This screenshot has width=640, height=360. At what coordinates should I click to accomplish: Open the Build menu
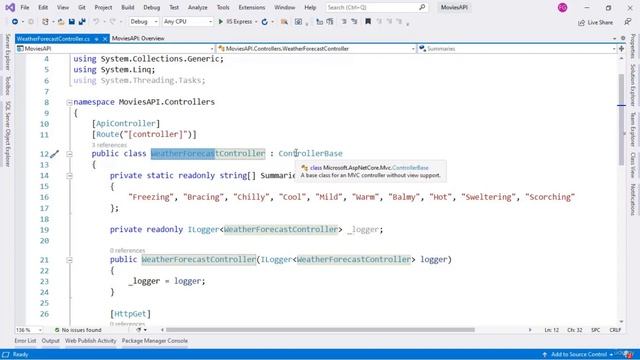pos(128,7)
